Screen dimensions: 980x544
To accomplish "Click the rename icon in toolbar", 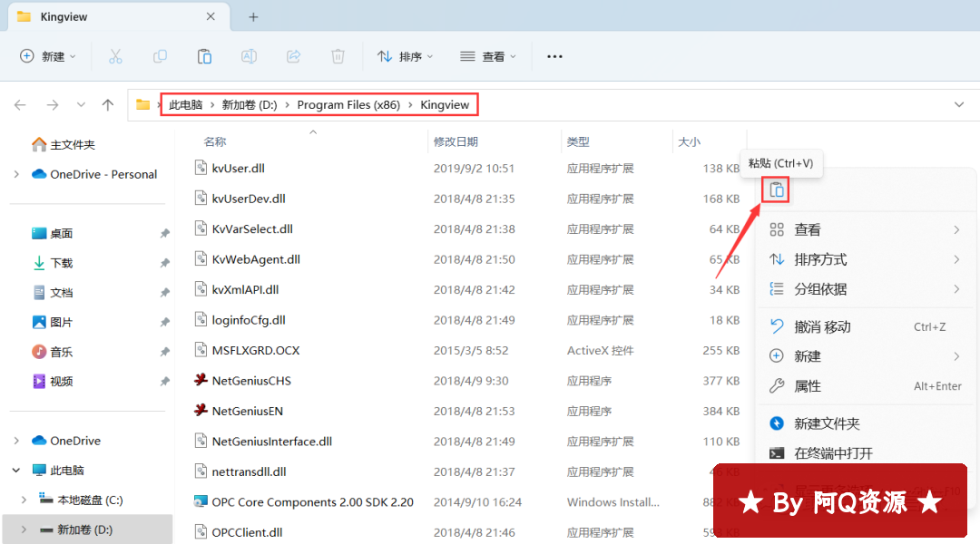I will [249, 56].
